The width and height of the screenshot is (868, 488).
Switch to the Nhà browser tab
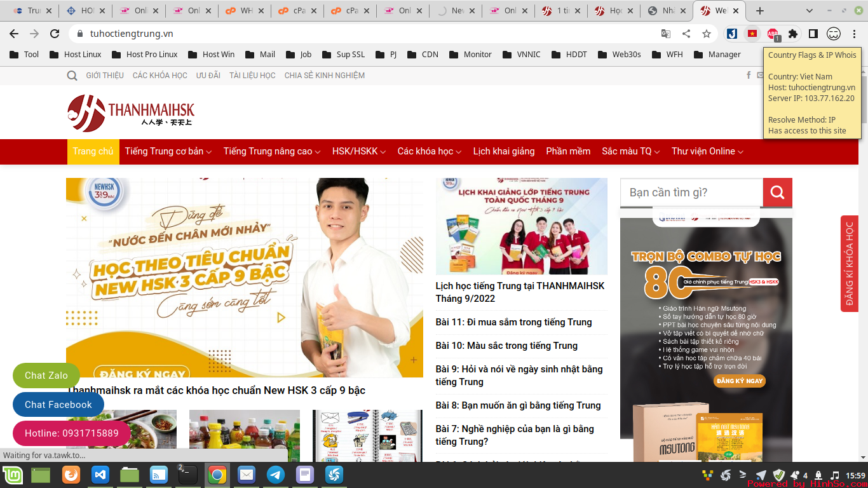tap(667, 11)
